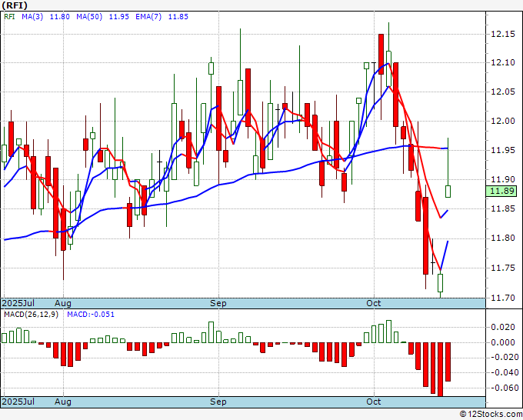The height and width of the screenshot is (420, 523).
Task: Click the 12.05 price axis label
Action: (x=503, y=92)
